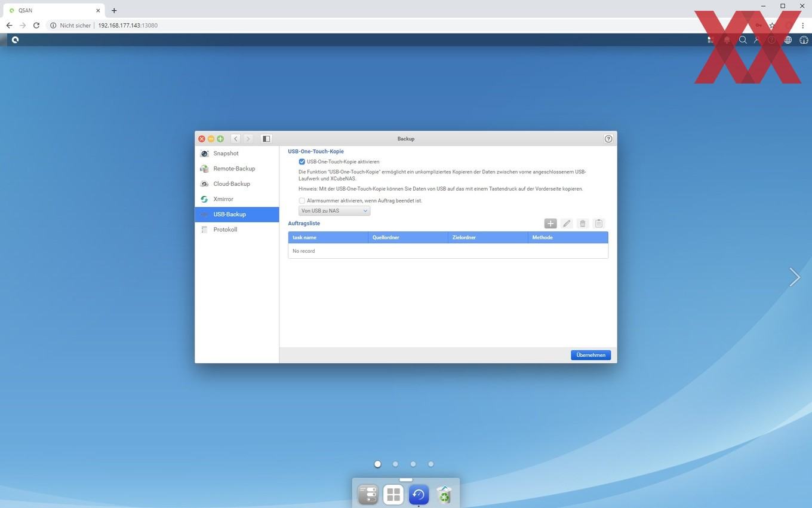Viewport: 812px width, 508px height.
Task: Select the USB-Backup sidebar entry
Action: click(x=236, y=215)
